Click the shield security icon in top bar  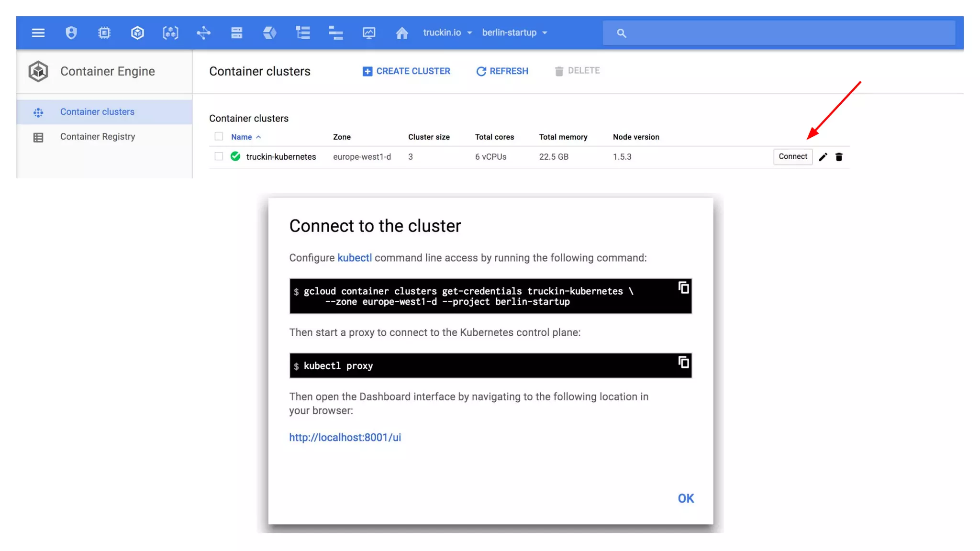[x=71, y=33]
